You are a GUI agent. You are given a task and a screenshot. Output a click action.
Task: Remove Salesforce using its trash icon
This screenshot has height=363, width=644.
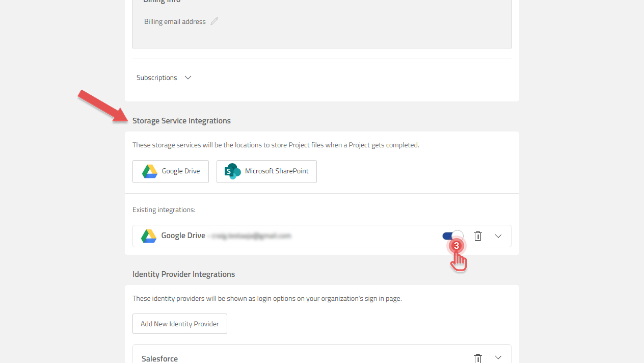pyautogui.click(x=477, y=357)
